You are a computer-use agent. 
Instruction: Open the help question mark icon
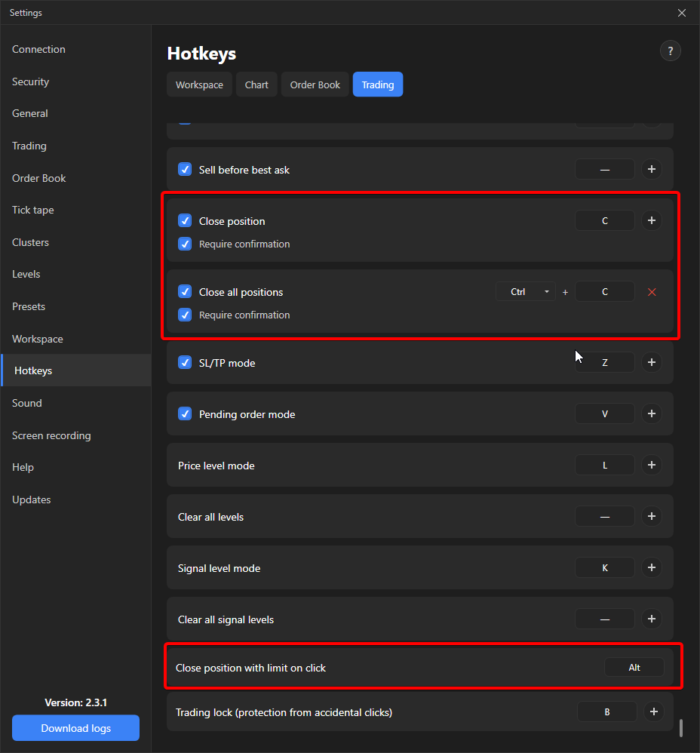[x=671, y=51]
